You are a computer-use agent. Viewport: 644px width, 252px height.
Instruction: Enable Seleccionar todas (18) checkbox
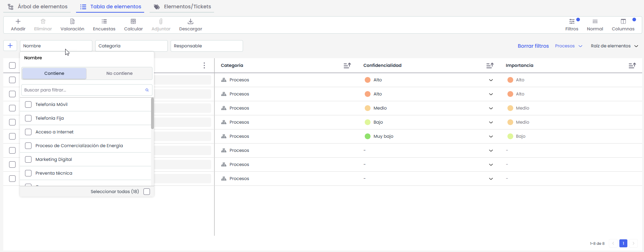[x=147, y=192]
